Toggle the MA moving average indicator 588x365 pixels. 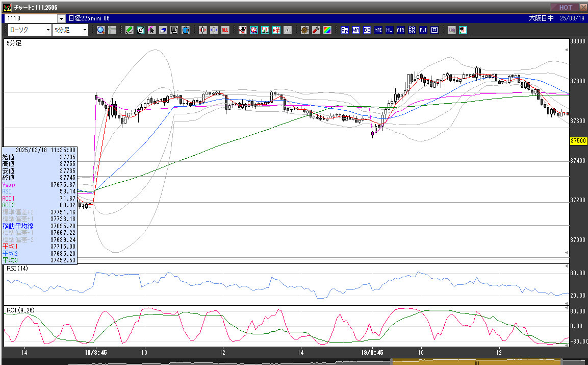pyautogui.click(x=355, y=30)
